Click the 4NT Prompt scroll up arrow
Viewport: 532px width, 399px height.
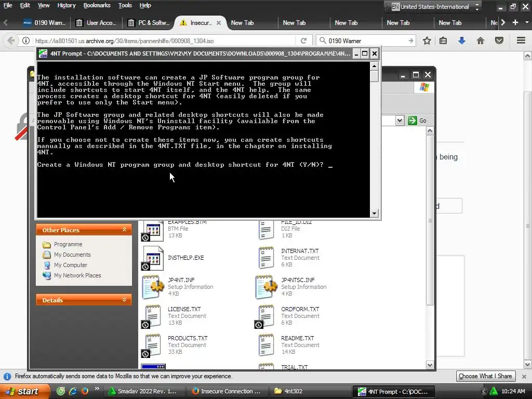point(374,66)
